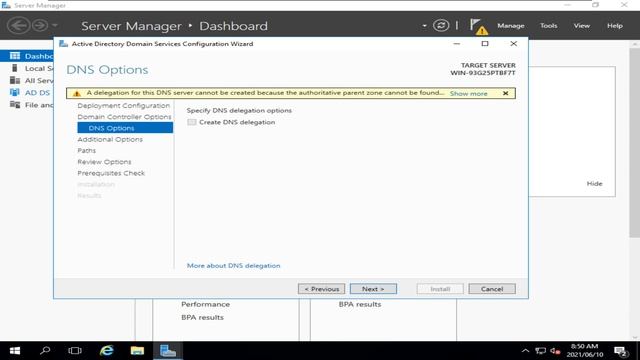Go to Prerequisites Check step
Image resolution: width=640 pixels, height=360 pixels.
[x=111, y=173]
